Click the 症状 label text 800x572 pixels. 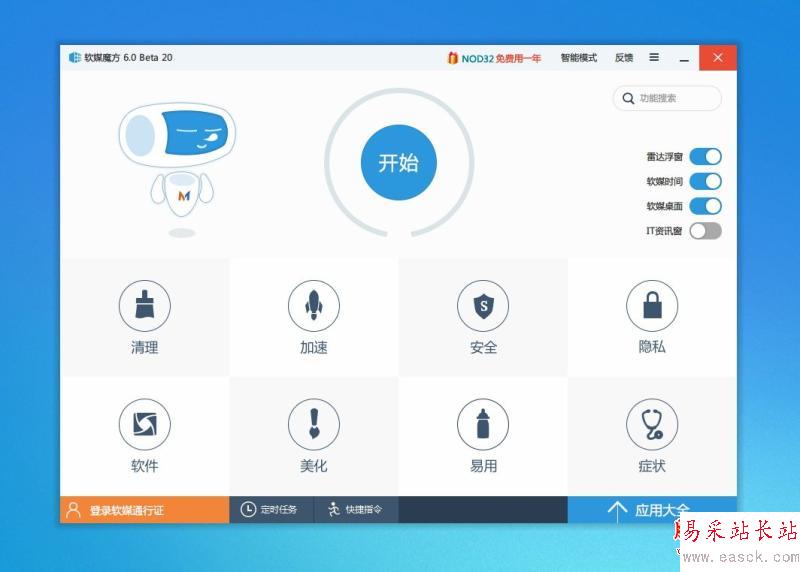pyautogui.click(x=652, y=465)
